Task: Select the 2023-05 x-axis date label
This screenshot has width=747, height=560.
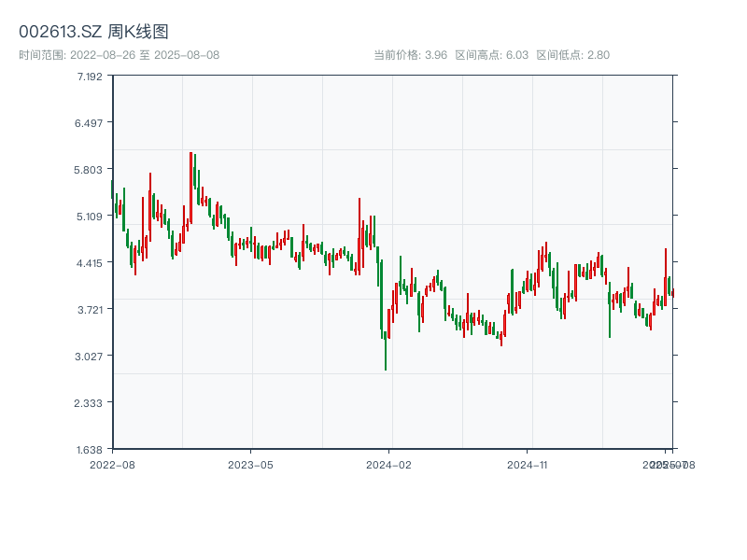Action: click(250, 464)
